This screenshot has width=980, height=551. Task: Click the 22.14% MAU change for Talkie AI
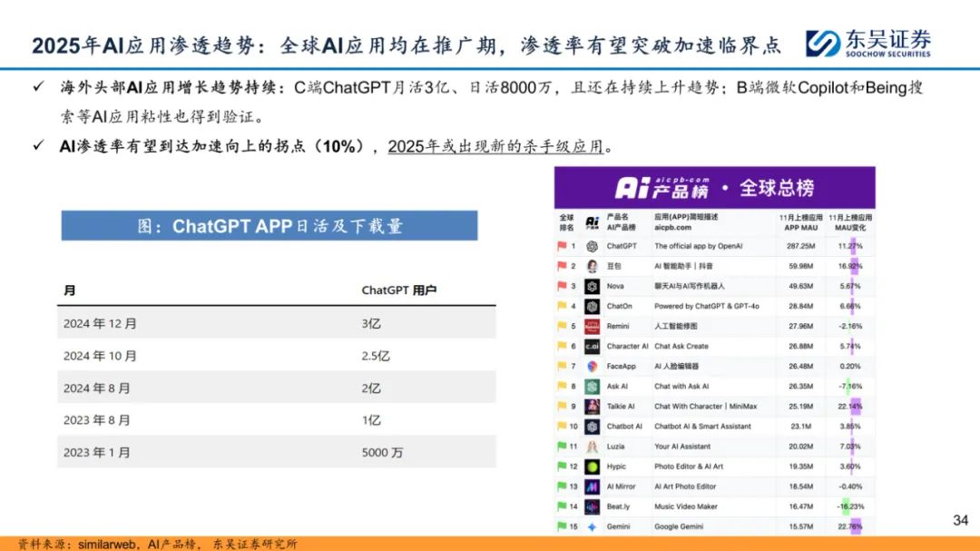pos(850,407)
